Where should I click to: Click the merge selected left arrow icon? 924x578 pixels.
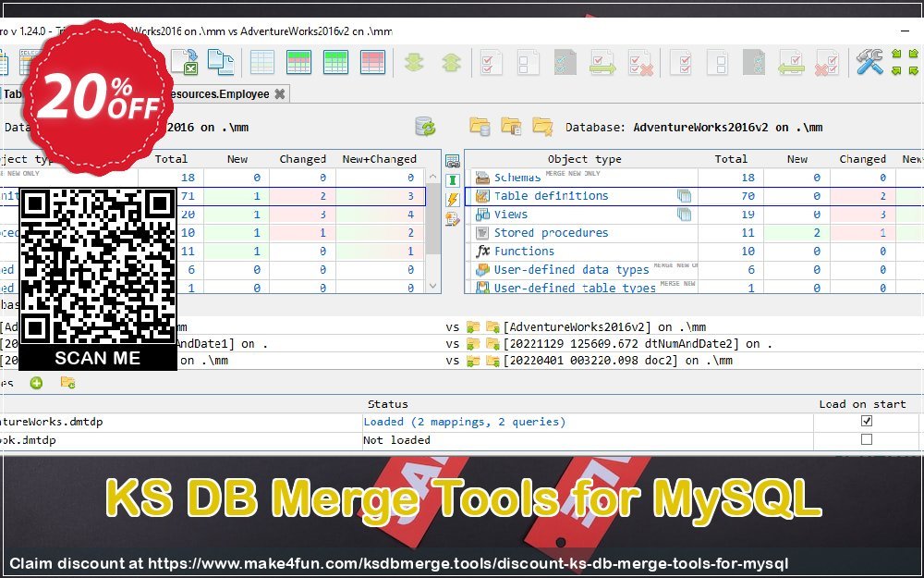pyautogui.click(x=792, y=62)
